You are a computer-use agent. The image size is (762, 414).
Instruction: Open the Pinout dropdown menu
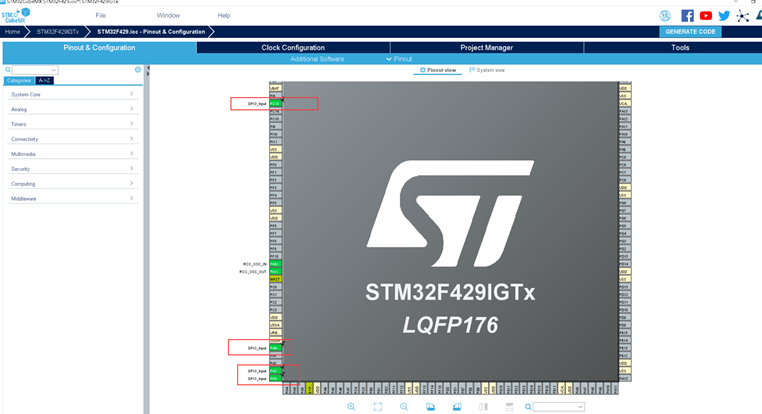click(399, 59)
